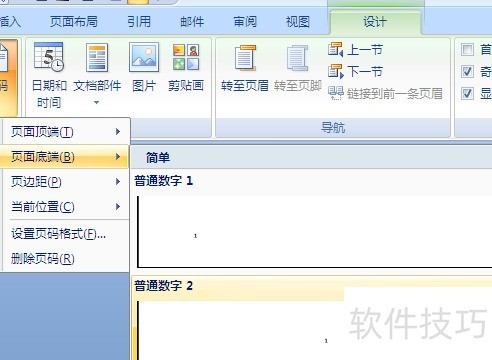Screen dimensions: 492x360
Task: Switch to the 页面布局 ribbon tab
Action: click(74, 22)
